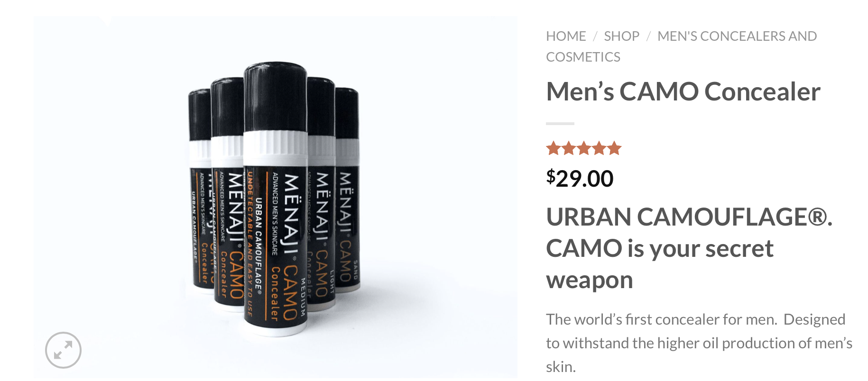868x381 pixels.
Task: Select the last star in the rating
Action: [614, 148]
